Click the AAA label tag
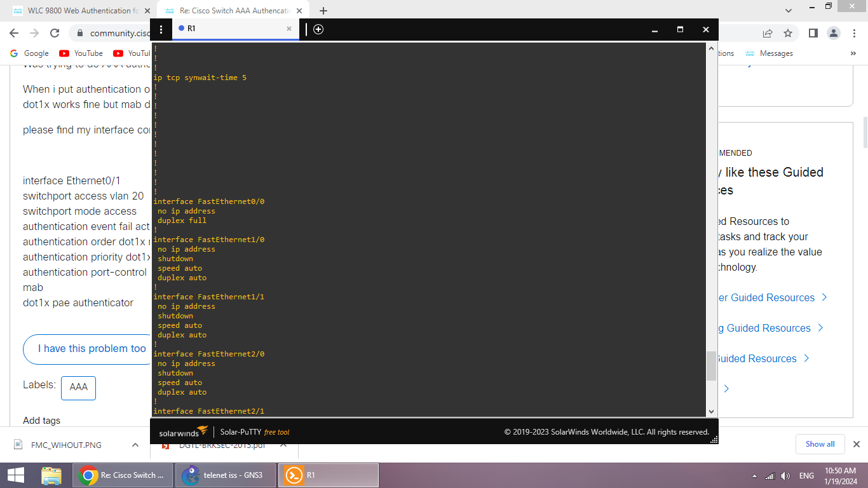868x488 pixels. pos(78,388)
